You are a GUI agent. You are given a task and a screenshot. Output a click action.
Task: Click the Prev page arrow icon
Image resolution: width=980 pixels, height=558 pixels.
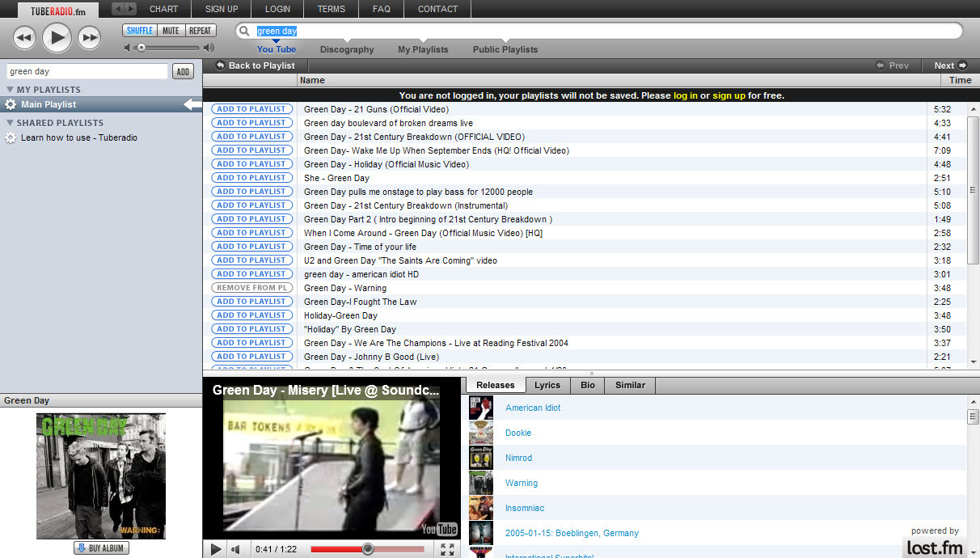[881, 66]
